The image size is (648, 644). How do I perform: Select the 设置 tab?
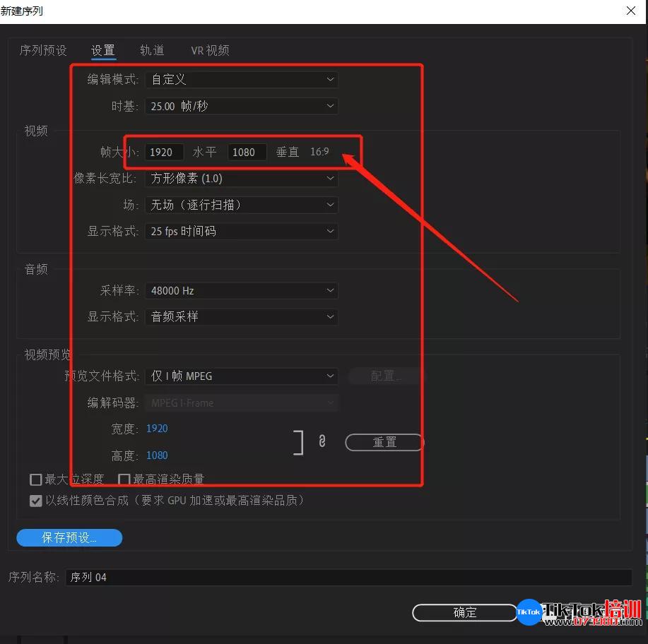click(103, 50)
